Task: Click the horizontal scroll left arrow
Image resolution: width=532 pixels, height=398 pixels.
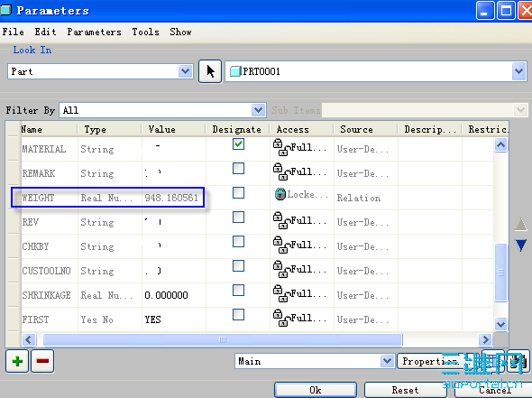Action: point(29,339)
